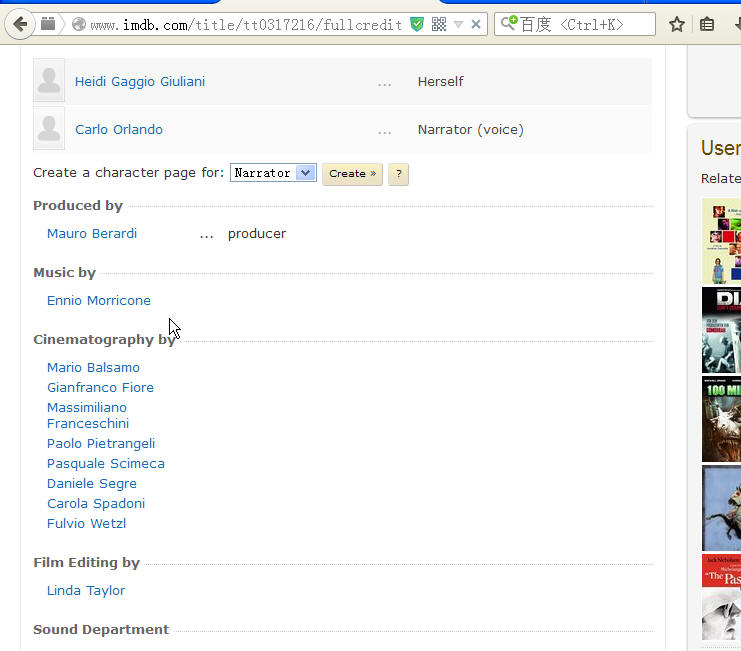
Task: Click the globe site identity icon
Action: [x=79, y=24]
